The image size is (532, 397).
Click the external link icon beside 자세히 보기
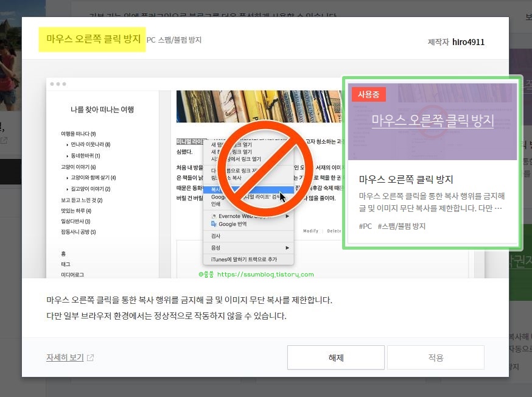pos(90,357)
